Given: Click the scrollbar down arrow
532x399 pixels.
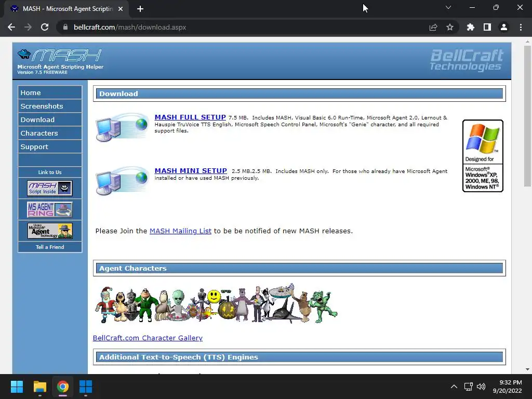Looking at the screenshot, I should pos(527,369).
